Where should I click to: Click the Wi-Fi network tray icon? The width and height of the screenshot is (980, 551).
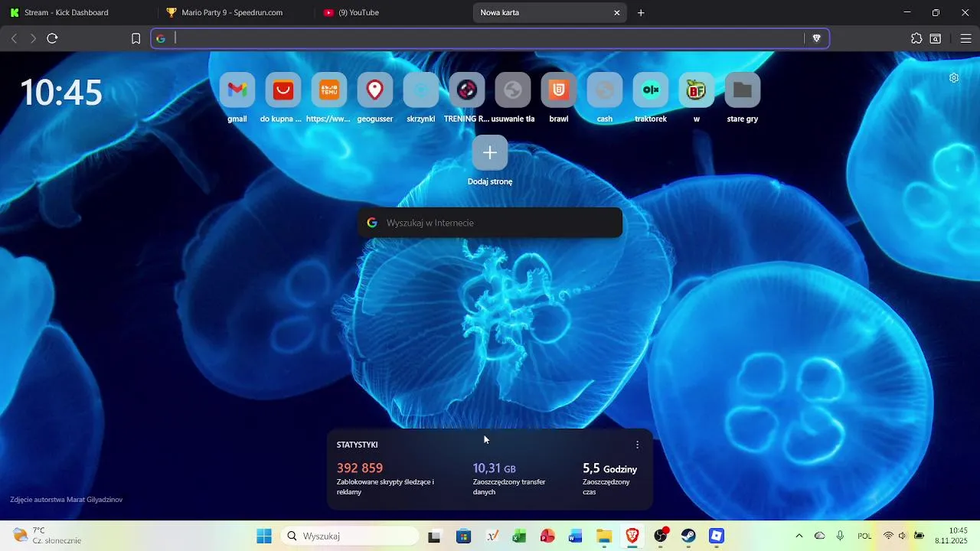tap(888, 536)
